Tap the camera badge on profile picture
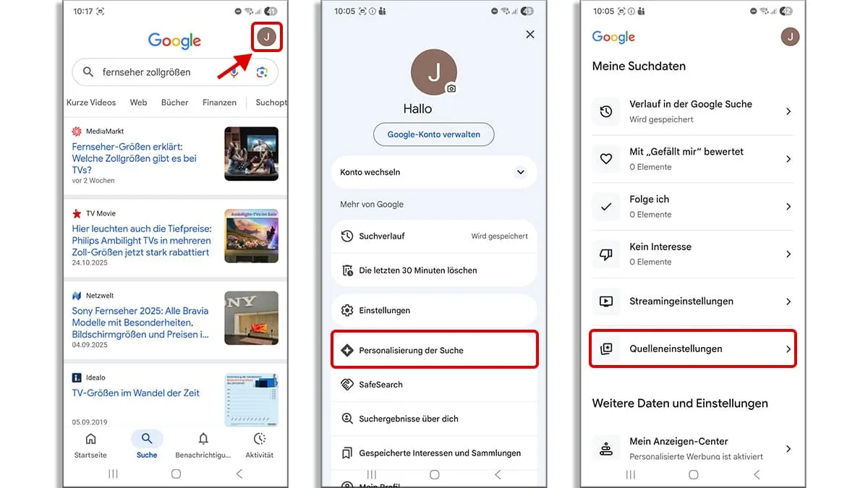This screenshot has height=488, width=868. pos(451,88)
